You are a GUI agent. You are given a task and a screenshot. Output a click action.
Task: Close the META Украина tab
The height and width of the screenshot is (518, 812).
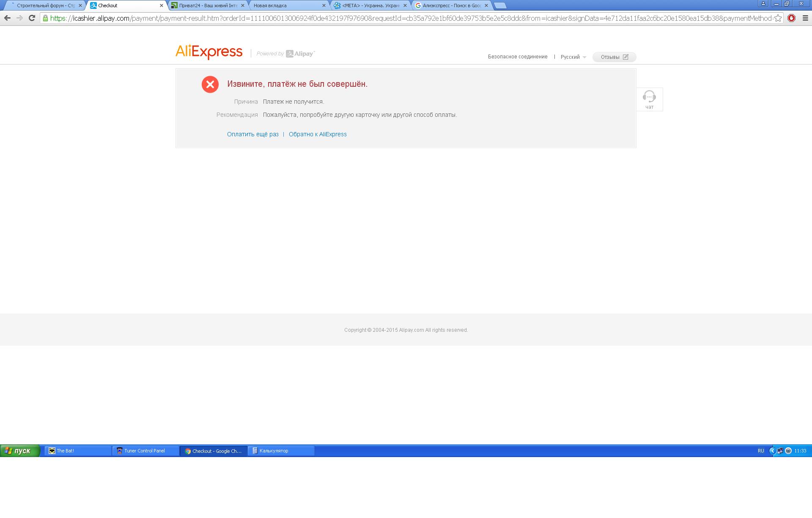[405, 6]
